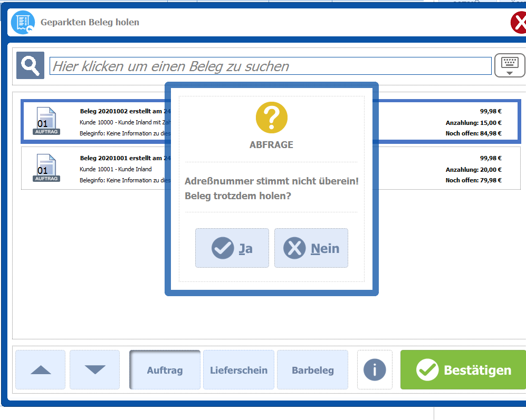Click the magnifier search icon
The height and width of the screenshot is (420, 526).
pos(30,65)
